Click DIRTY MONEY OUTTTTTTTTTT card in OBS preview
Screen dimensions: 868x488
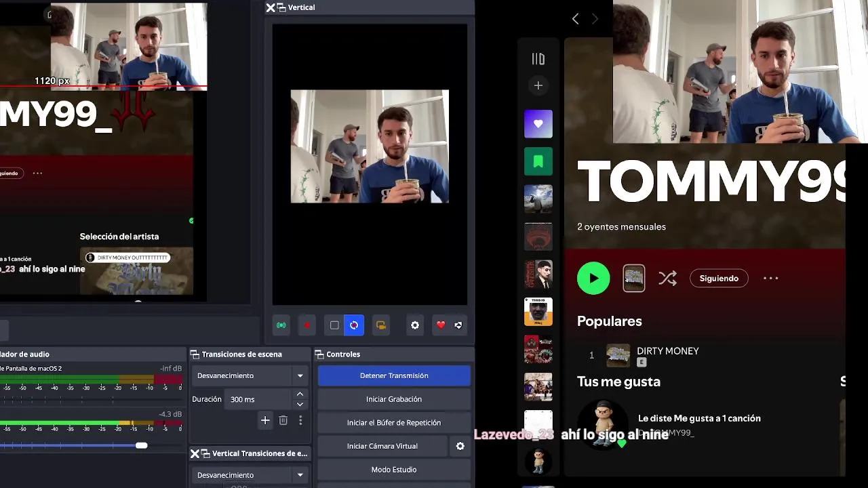coord(136,272)
